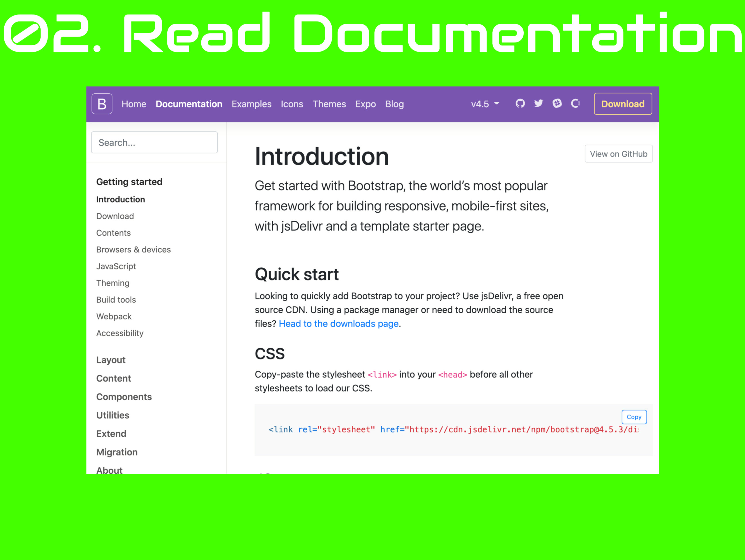
Task: Select the Documentation nav item
Action: [189, 104]
